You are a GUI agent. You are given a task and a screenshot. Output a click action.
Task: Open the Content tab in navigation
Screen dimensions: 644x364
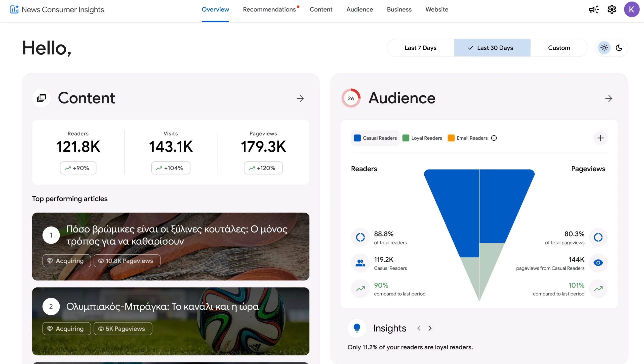[x=321, y=10]
